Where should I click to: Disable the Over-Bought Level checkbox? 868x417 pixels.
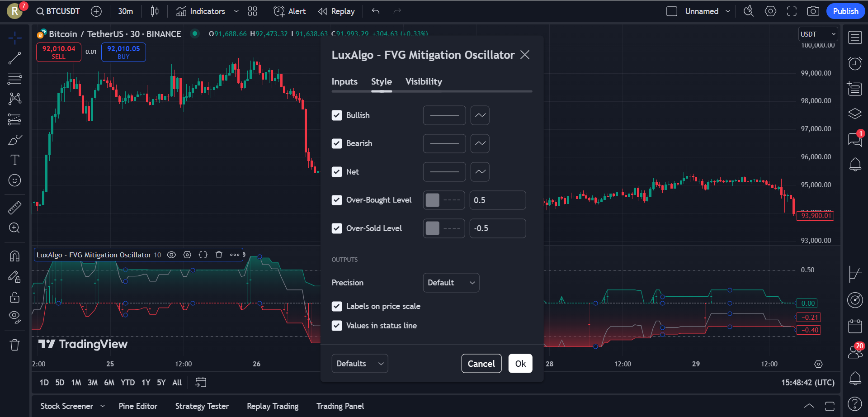337,200
